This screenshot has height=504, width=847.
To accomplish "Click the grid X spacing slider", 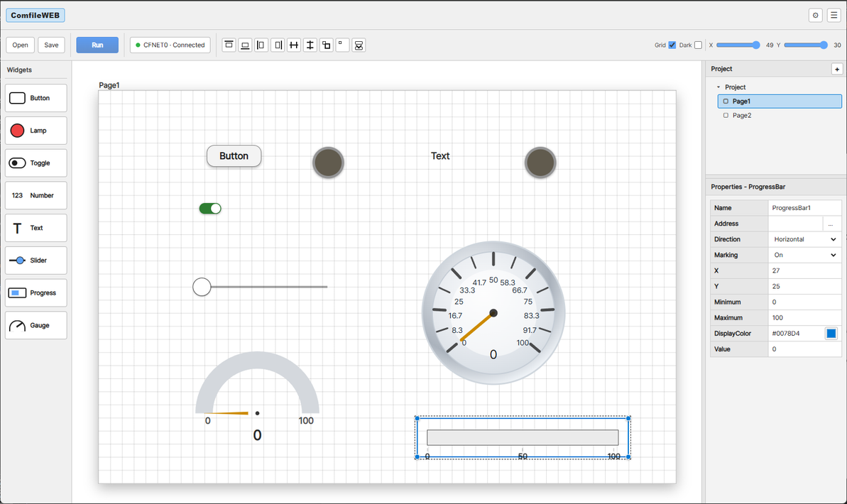I will tap(738, 45).
